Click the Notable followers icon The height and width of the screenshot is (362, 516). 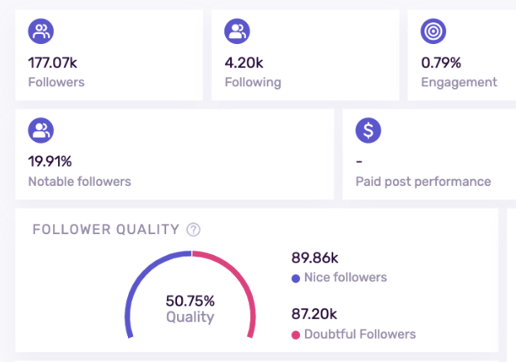[41, 130]
